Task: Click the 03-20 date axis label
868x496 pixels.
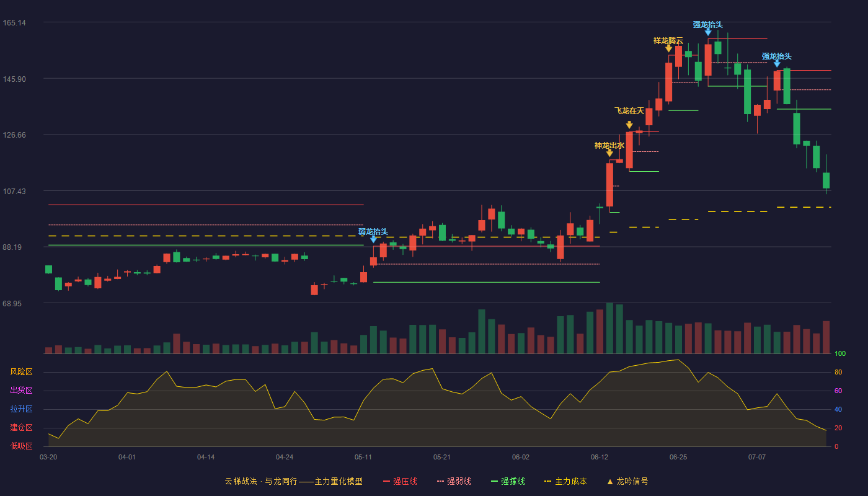Action: (x=48, y=457)
